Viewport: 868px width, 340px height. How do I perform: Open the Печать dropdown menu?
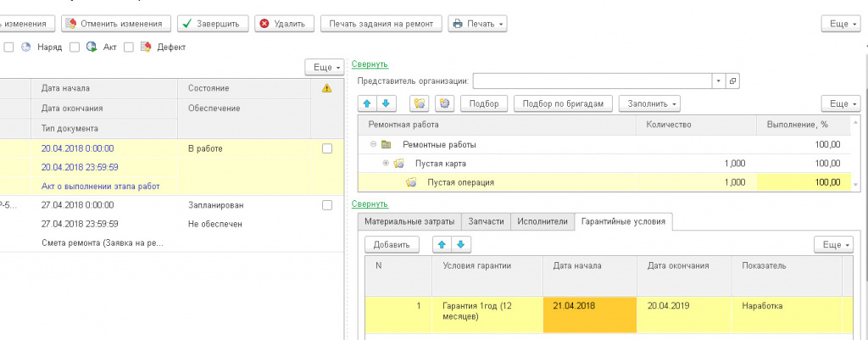[x=478, y=24]
